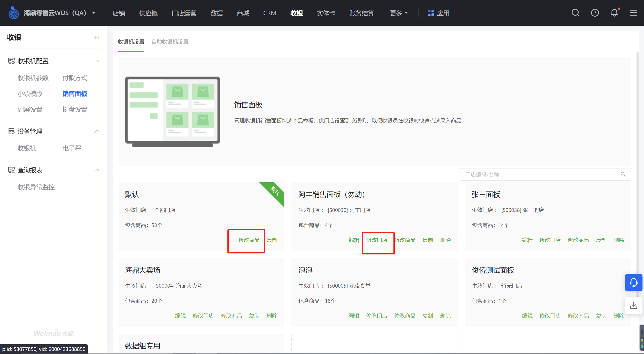Click the 应用 apps grid icon
The width and height of the screenshot is (644, 354).
click(431, 13)
